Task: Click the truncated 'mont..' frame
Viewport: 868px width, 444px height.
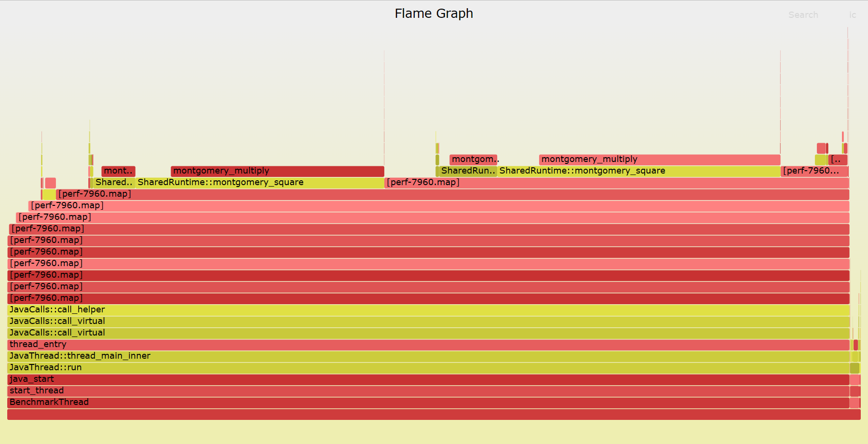Action: point(118,171)
